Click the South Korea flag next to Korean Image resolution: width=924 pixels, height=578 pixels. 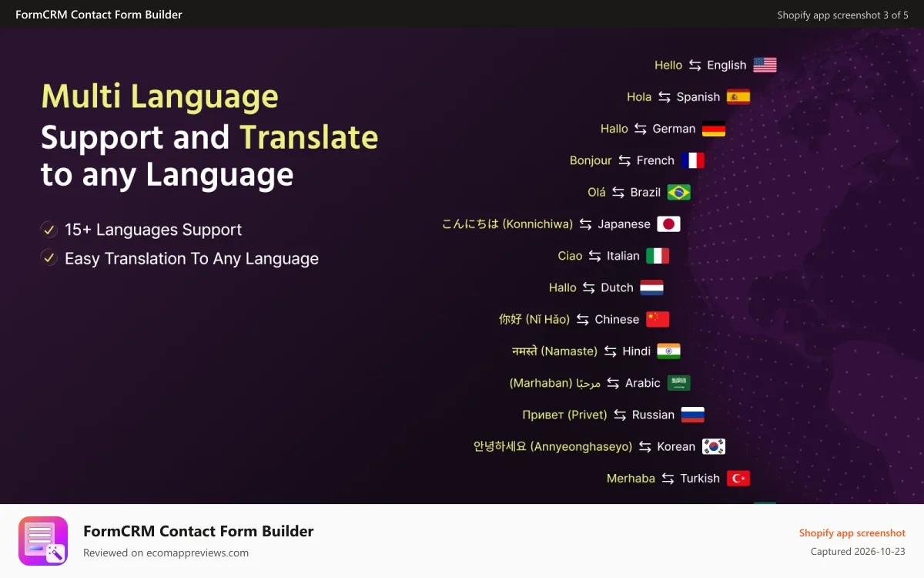(x=714, y=446)
